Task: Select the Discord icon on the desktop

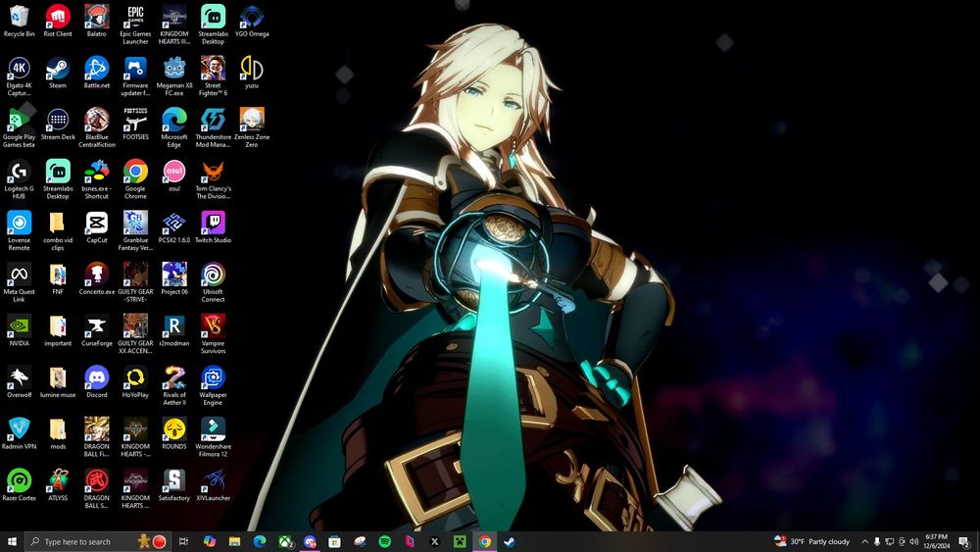Action: pos(96,382)
